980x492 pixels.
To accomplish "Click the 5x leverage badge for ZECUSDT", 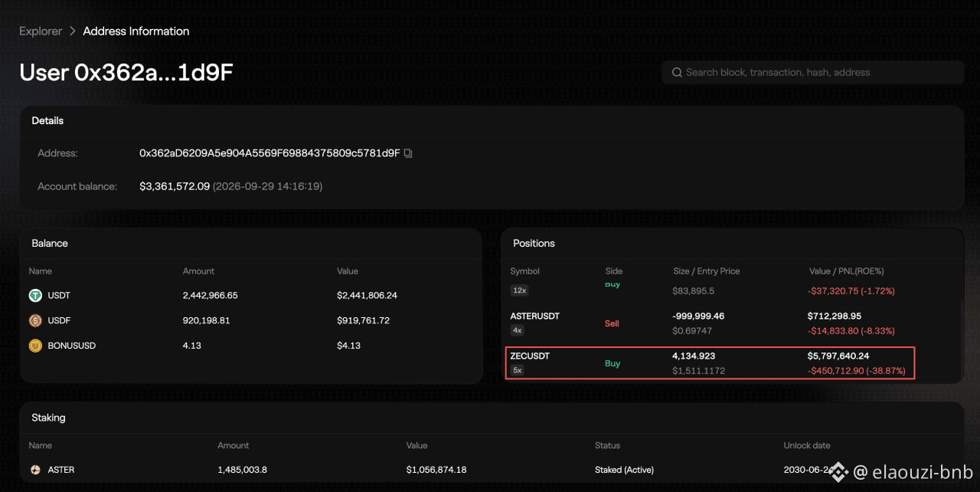I will (518, 370).
